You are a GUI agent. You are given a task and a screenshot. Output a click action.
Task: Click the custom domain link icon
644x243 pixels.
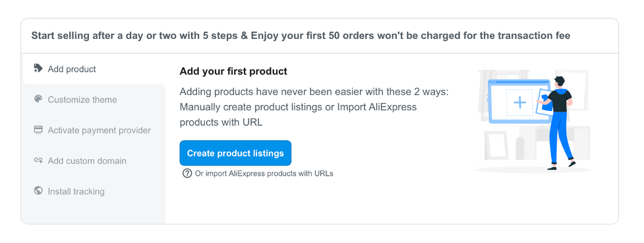(x=38, y=160)
